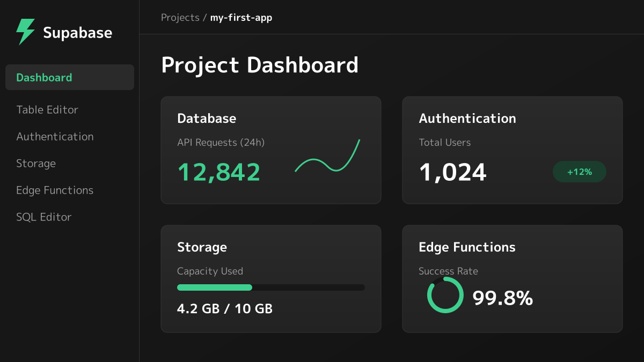
Task: Click the Projects breadcrumb link
Action: click(180, 18)
